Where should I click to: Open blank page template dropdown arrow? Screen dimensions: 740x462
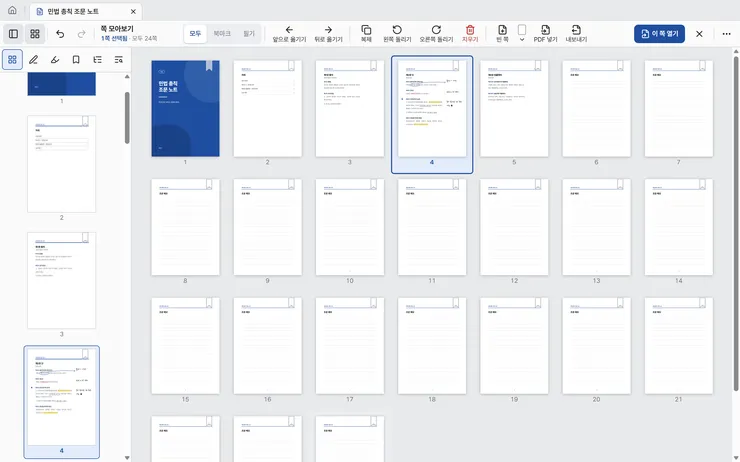522,40
